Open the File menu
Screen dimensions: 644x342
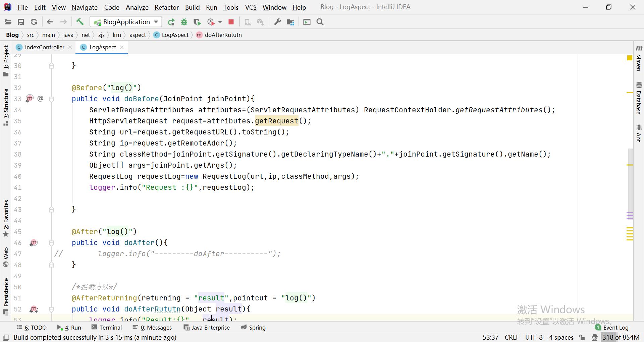click(22, 7)
